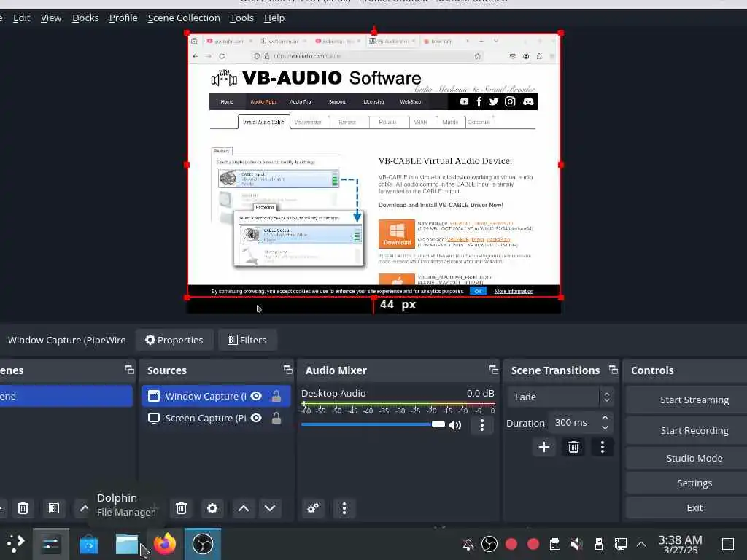This screenshot has width=747, height=560.
Task: Toggle lock on Screen Capture source
Action: pos(276,418)
